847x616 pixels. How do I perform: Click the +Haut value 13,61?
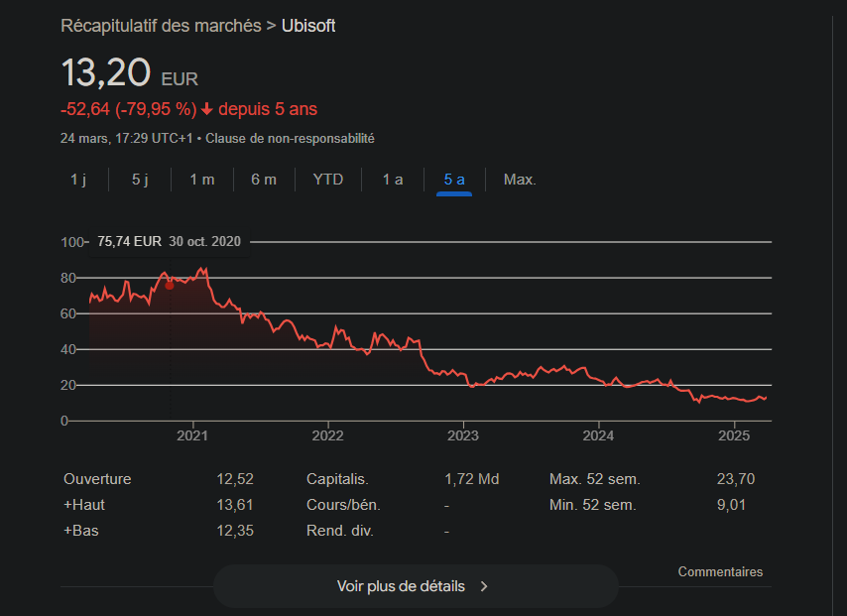pyautogui.click(x=235, y=505)
